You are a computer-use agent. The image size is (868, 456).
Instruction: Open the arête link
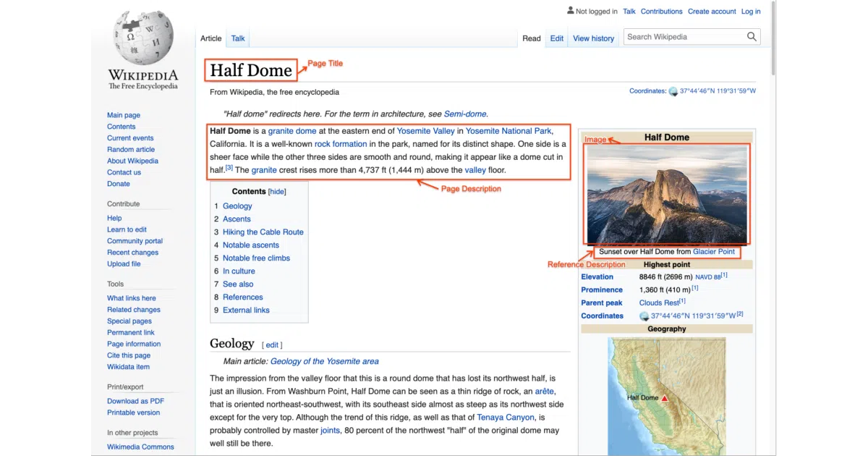544,392
